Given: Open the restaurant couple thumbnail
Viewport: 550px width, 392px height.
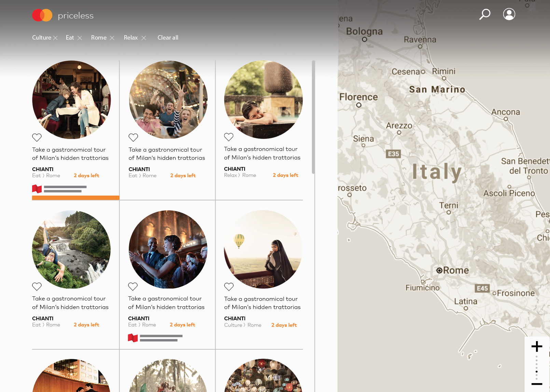Looking at the screenshot, I should pos(71,100).
